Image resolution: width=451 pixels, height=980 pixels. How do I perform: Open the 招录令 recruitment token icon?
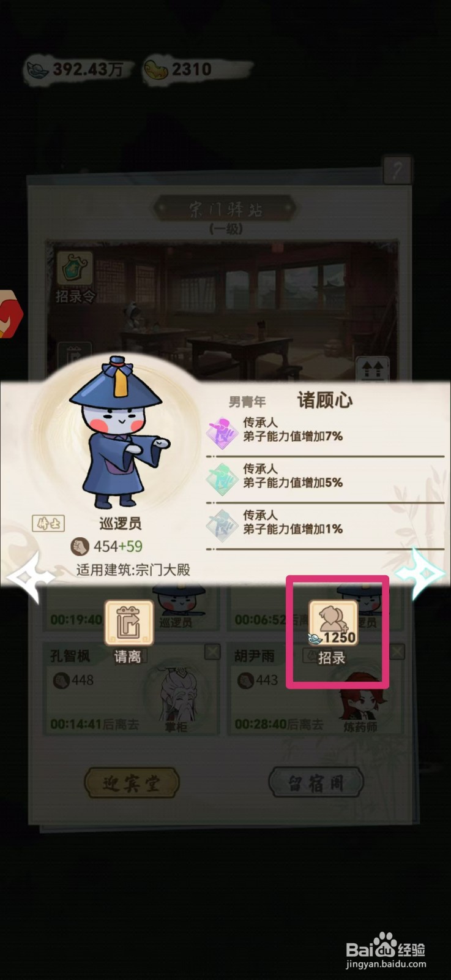coord(75,269)
